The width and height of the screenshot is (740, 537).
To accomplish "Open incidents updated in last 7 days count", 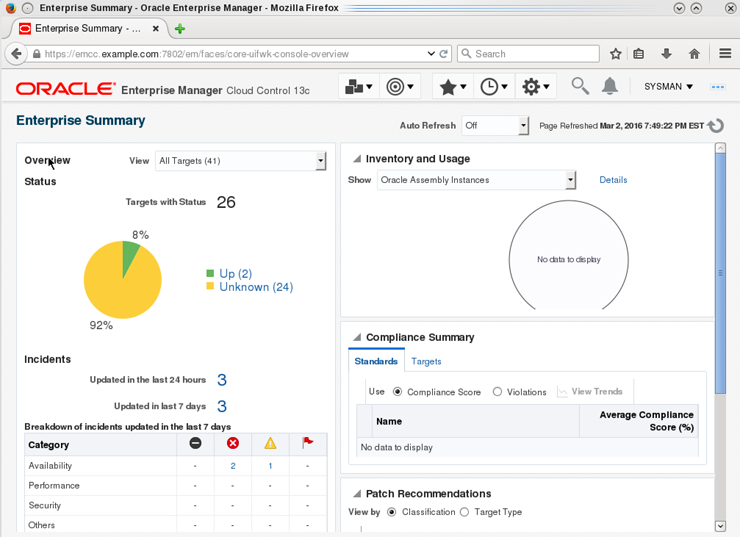I will (x=222, y=406).
